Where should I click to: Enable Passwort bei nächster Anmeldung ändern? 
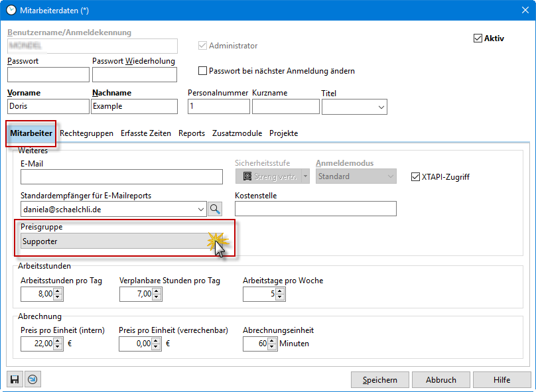(x=203, y=71)
